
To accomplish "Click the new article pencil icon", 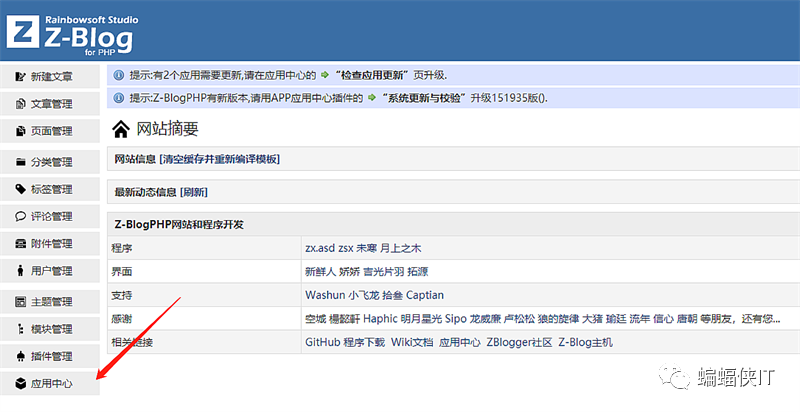I will [x=20, y=76].
